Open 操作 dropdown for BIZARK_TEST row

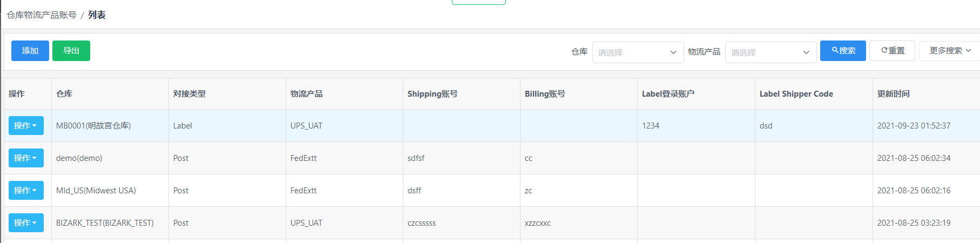[26, 223]
